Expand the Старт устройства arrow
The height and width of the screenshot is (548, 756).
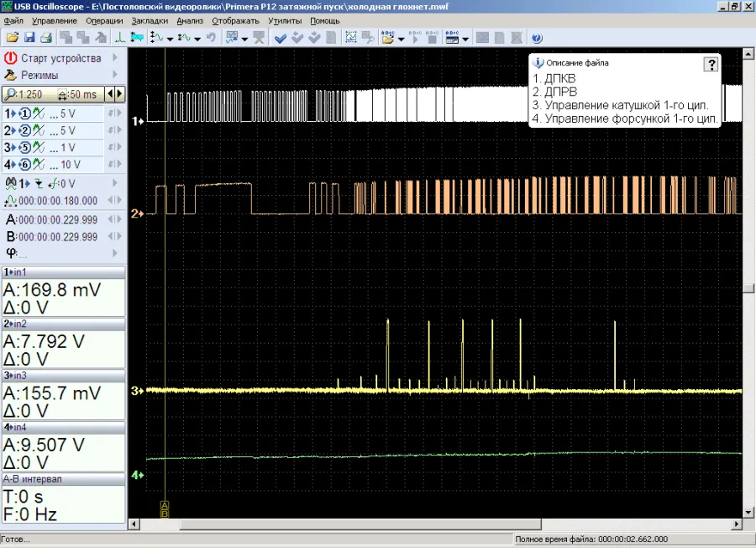click(x=115, y=58)
